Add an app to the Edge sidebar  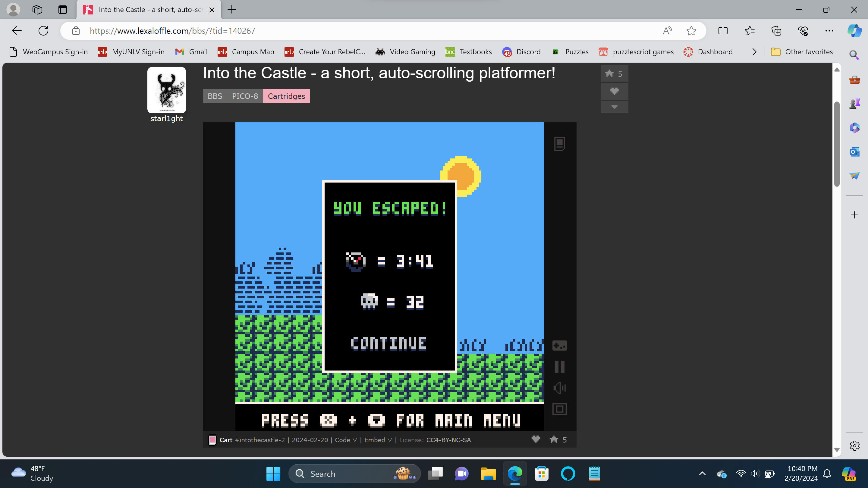coord(854,215)
